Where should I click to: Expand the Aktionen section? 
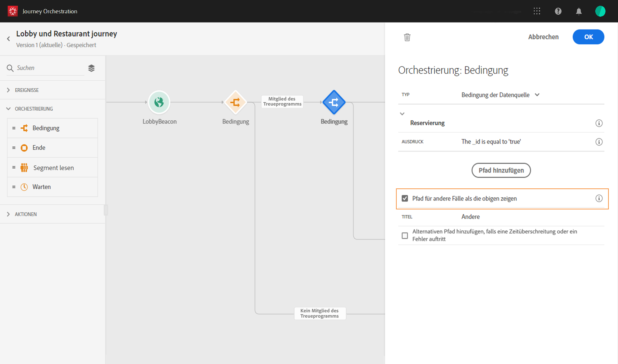tap(26, 214)
